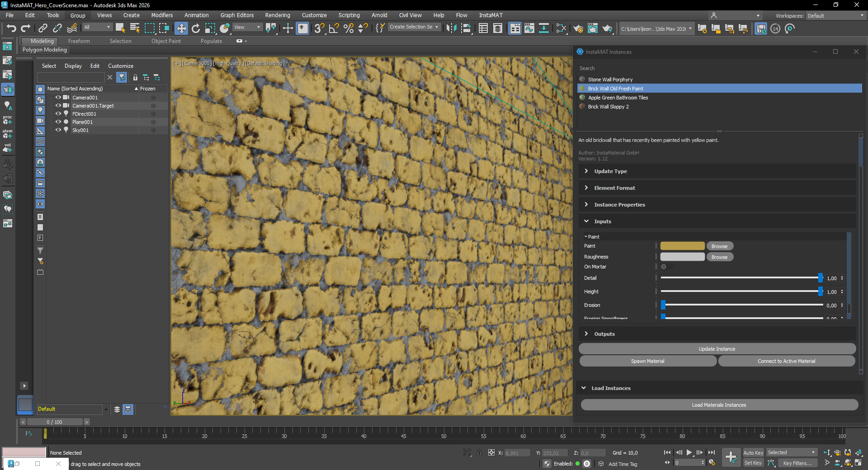
Task: Open the Create Selection Set dropdown
Action: pyautogui.click(x=414, y=27)
